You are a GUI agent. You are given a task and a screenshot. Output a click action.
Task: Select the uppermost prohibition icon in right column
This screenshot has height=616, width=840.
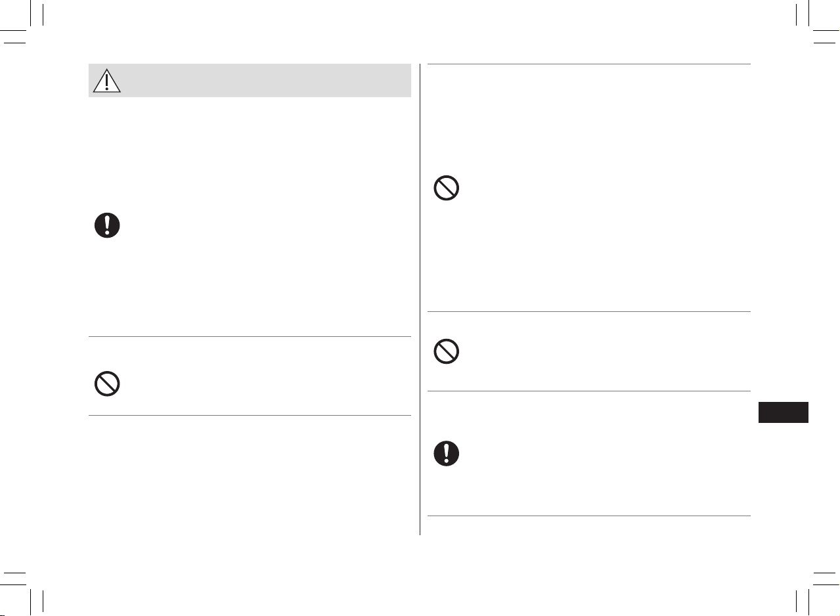click(x=447, y=188)
